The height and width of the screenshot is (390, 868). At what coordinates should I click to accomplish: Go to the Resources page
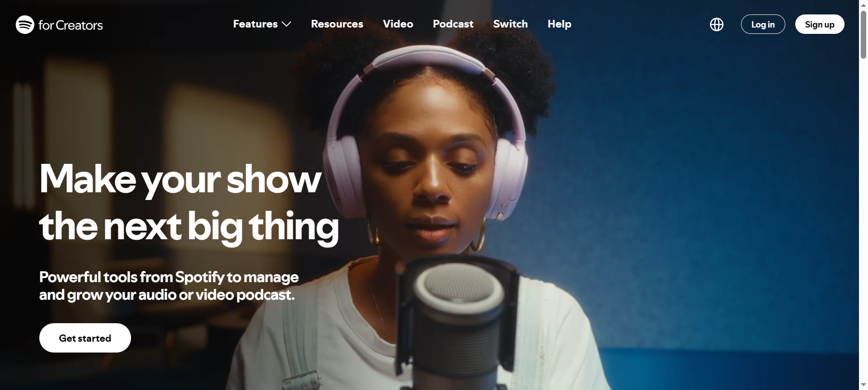337,24
